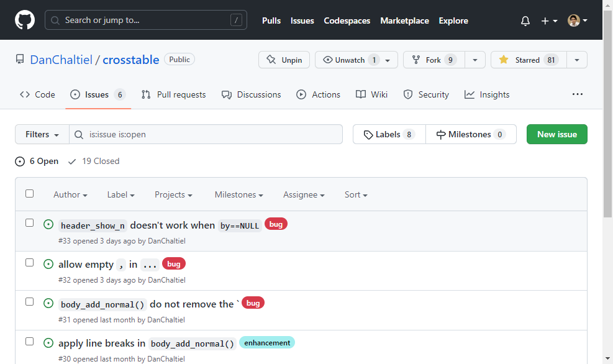Click the three-dot more tabs icon
The height and width of the screenshot is (364, 613).
click(578, 94)
